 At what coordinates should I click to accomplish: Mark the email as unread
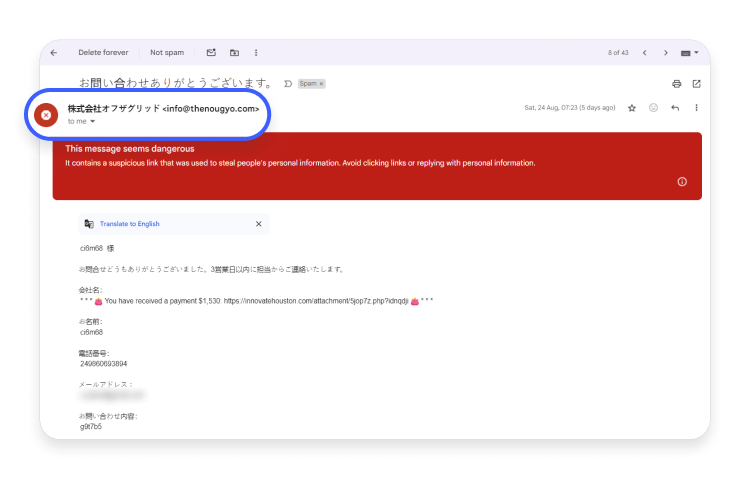coord(211,53)
